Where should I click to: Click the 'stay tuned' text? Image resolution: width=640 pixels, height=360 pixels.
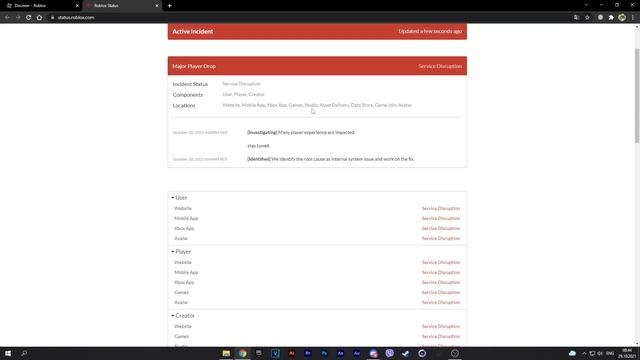(x=258, y=146)
